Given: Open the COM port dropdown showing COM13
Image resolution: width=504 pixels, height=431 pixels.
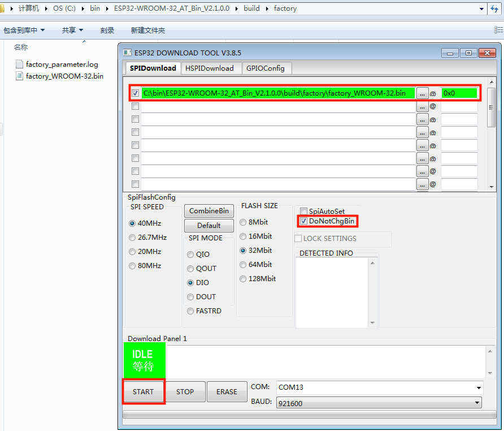Looking at the screenshot, I should [x=379, y=387].
